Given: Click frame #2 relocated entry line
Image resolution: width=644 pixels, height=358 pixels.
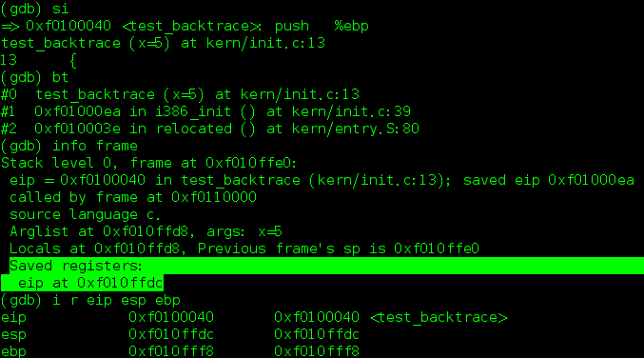Looking at the screenshot, I should (x=210, y=129).
